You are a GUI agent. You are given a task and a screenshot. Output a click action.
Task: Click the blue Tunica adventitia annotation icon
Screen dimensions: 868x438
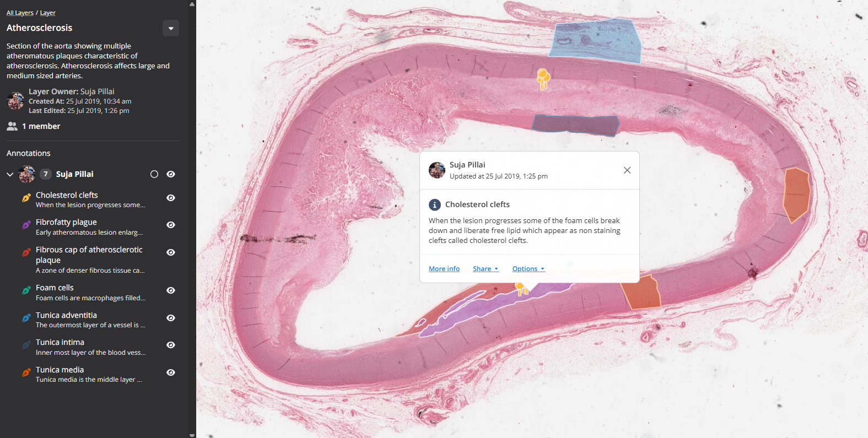26,318
